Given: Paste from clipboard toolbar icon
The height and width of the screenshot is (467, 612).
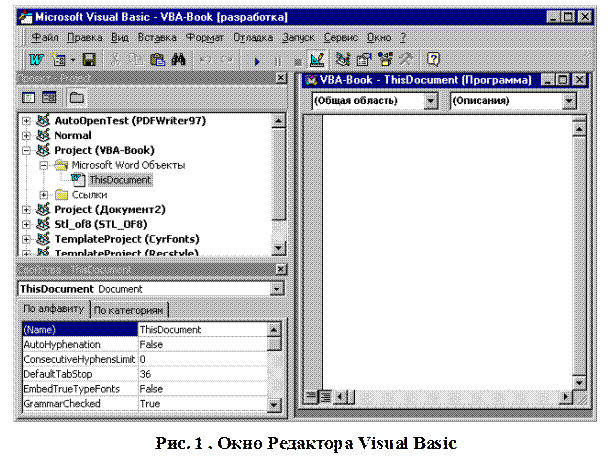Looking at the screenshot, I should (x=158, y=60).
